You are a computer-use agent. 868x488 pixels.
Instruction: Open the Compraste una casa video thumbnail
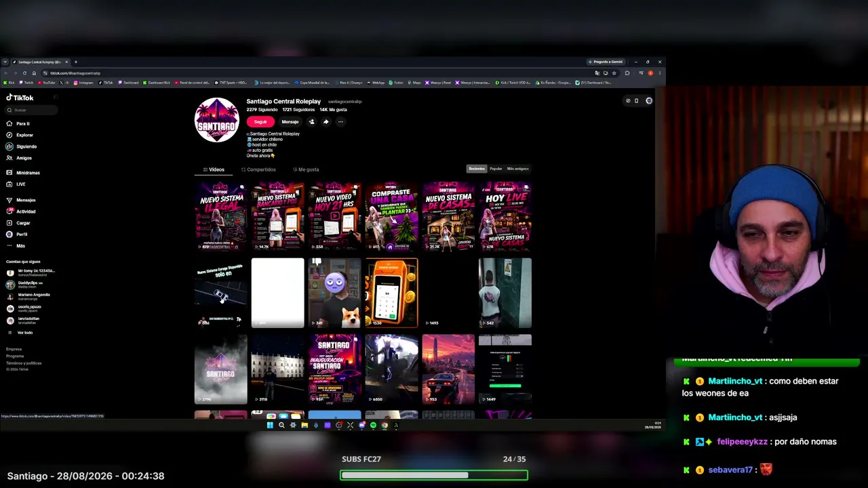391,216
